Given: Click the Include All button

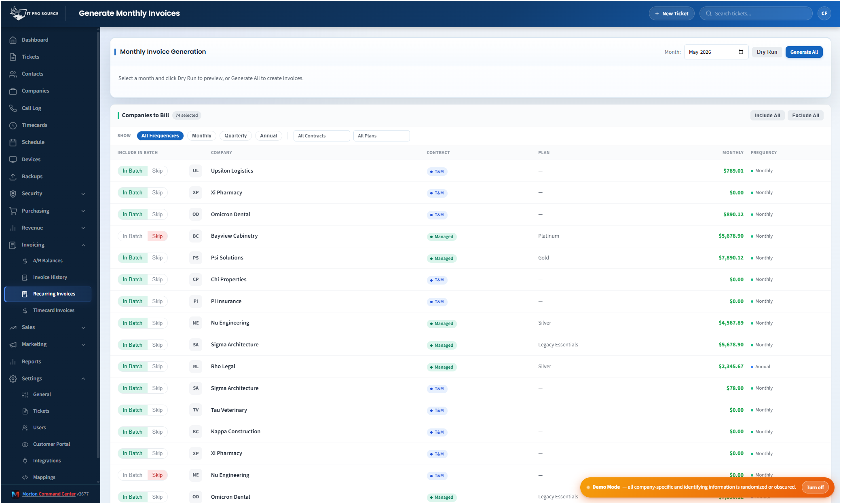Looking at the screenshot, I should click(767, 116).
